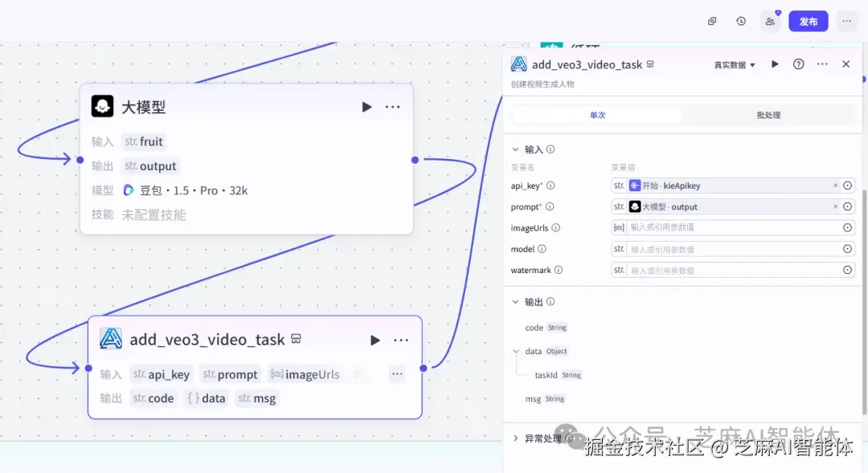Open the top bar more options menu

click(847, 21)
